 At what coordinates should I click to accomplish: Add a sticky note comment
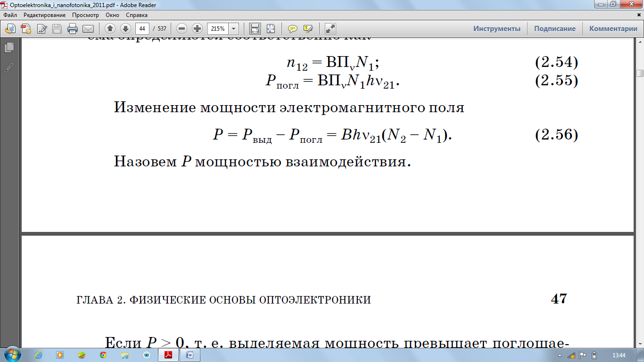(x=292, y=29)
